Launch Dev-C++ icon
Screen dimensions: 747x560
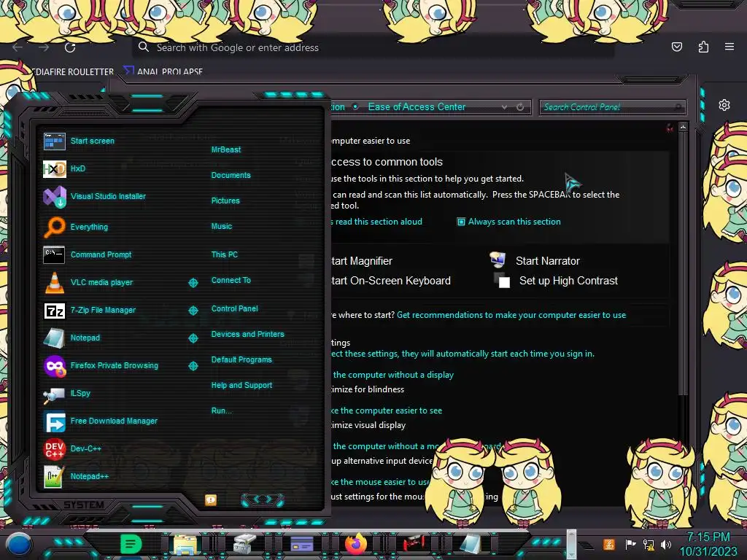coord(54,449)
